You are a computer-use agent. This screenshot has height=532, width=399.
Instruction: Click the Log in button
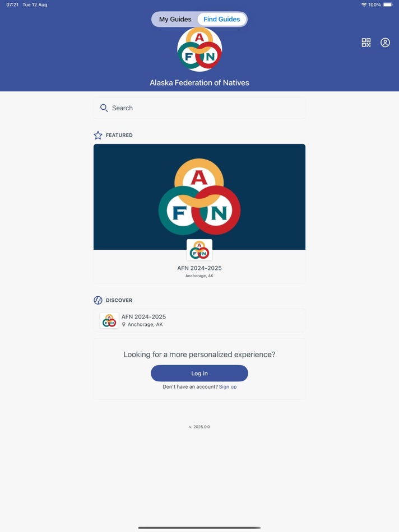tap(199, 373)
